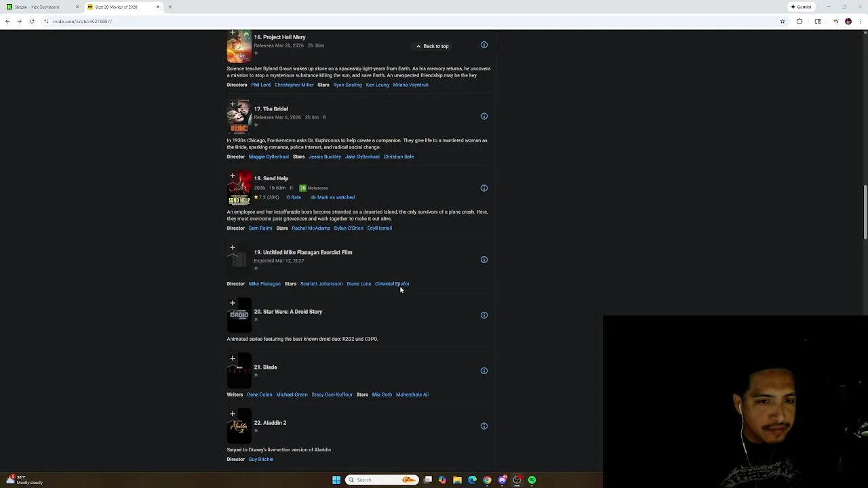Open Star Wars: A Droid Story title

[x=288, y=312]
